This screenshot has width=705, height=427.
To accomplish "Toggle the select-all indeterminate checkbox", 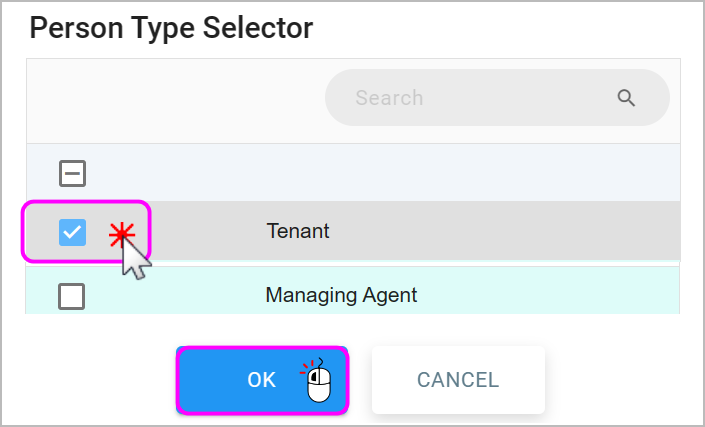I will click(x=72, y=173).
